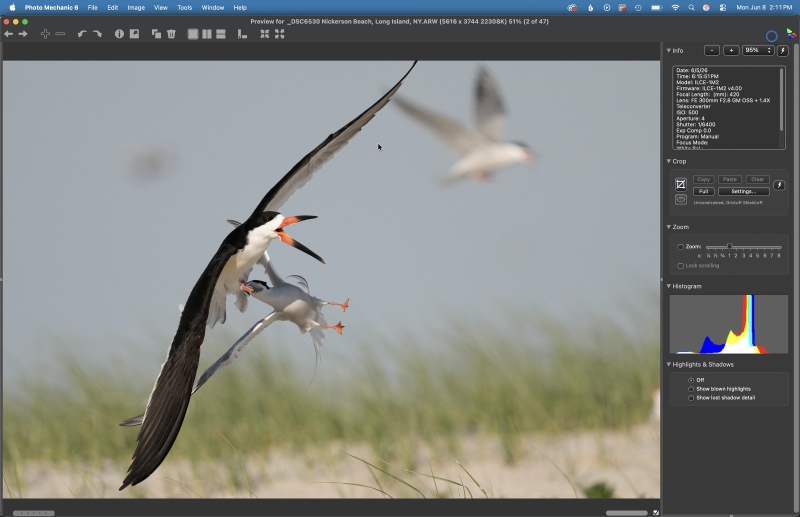Zoom in with the plus toolbar icon

(x=45, y=34)
